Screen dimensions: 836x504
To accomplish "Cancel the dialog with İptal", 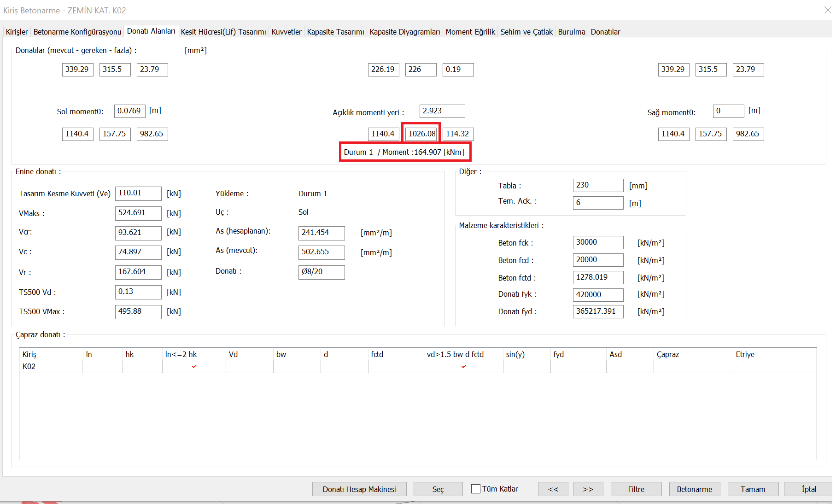I will coord(808,489).
